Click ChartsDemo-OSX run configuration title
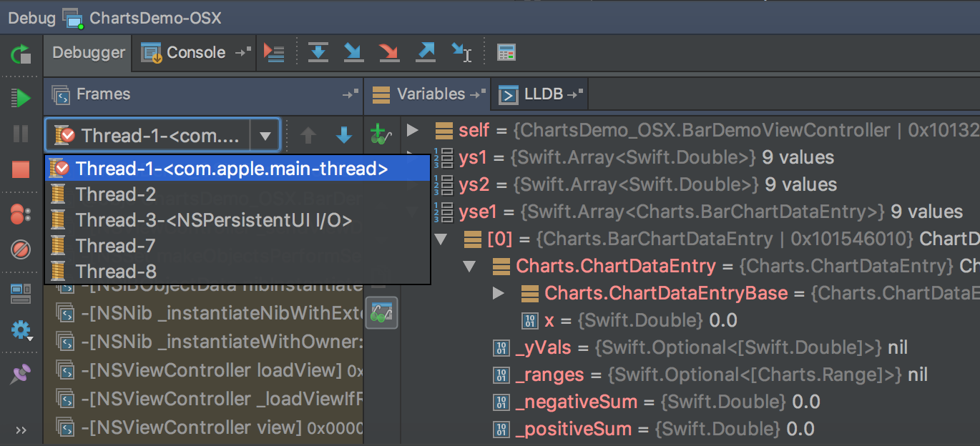 click(x=155, y=18)
